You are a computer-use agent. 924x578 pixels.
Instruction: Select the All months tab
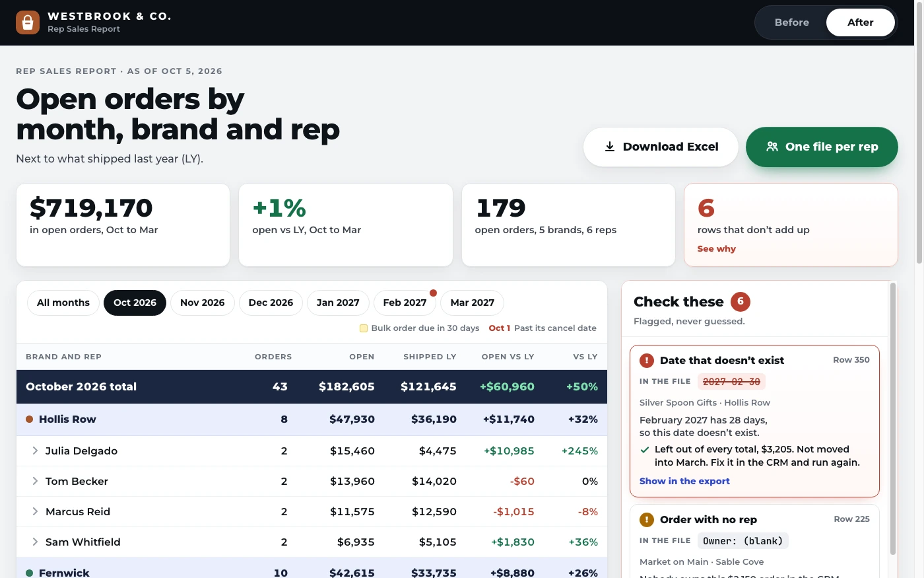(63, 303)
